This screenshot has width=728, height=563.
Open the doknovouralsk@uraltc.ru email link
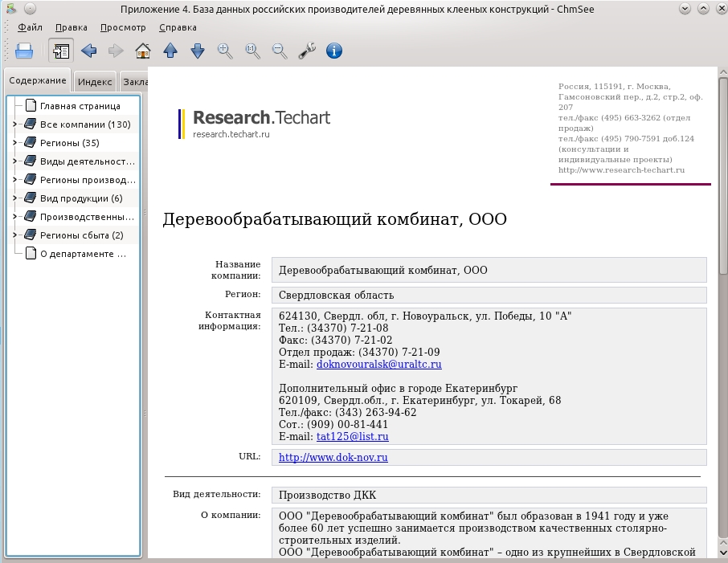[378, 365]
